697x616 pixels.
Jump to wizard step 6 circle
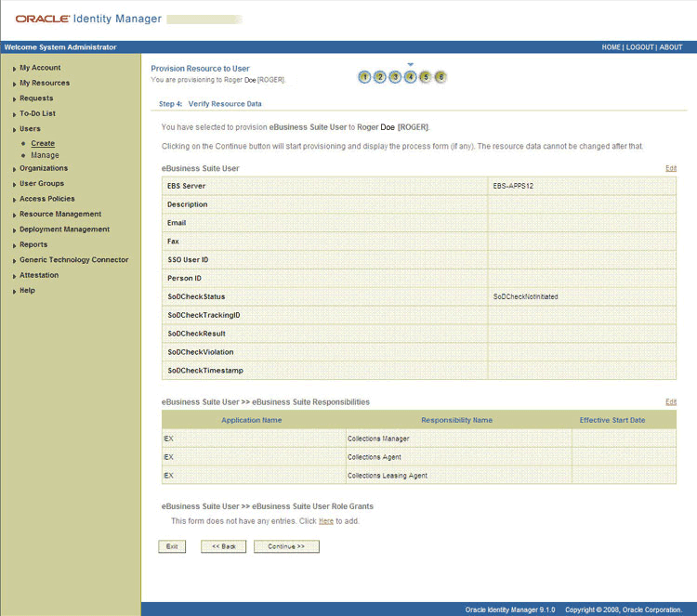[x=441, y=77]
